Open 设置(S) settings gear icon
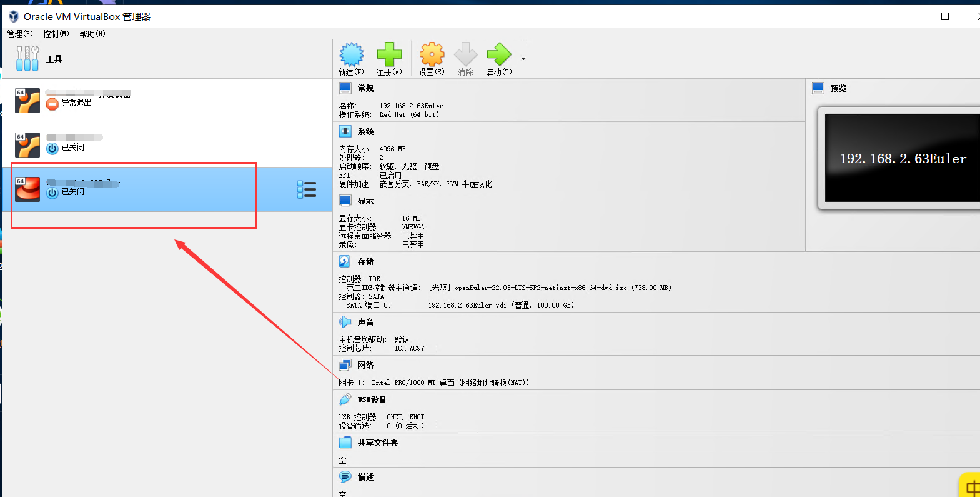 tap(432, 55)
